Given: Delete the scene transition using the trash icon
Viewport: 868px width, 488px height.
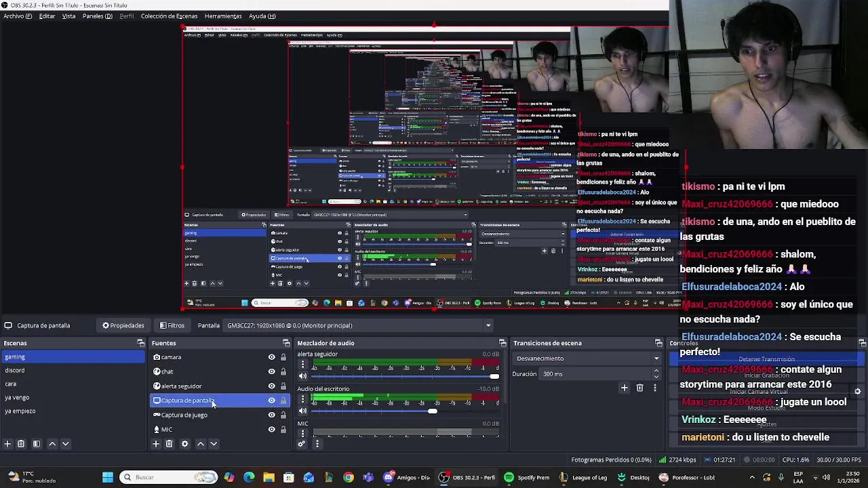Looking at the screenshot, I should point(639,388).
